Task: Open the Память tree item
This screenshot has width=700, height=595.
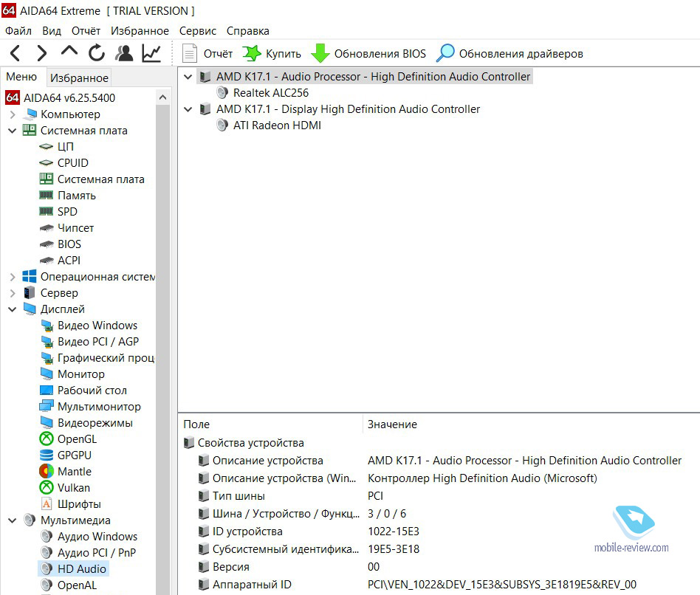Action: click(x=67, y=196)
